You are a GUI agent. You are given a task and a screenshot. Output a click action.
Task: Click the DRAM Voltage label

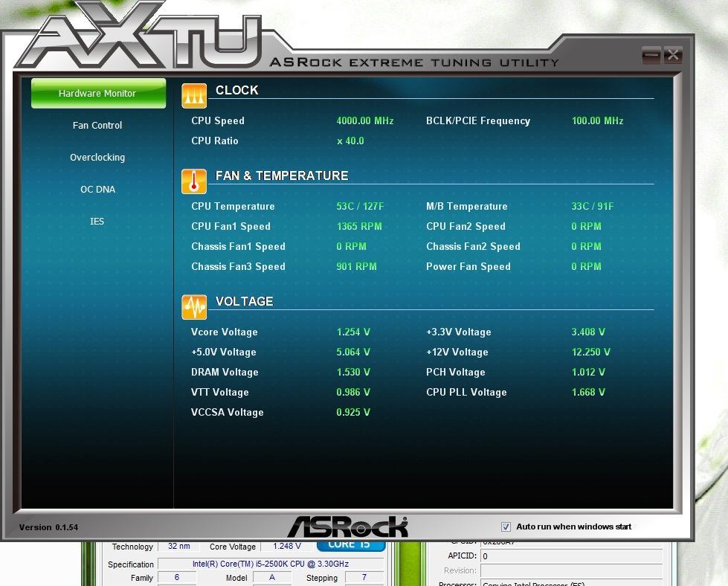(225, 372)
